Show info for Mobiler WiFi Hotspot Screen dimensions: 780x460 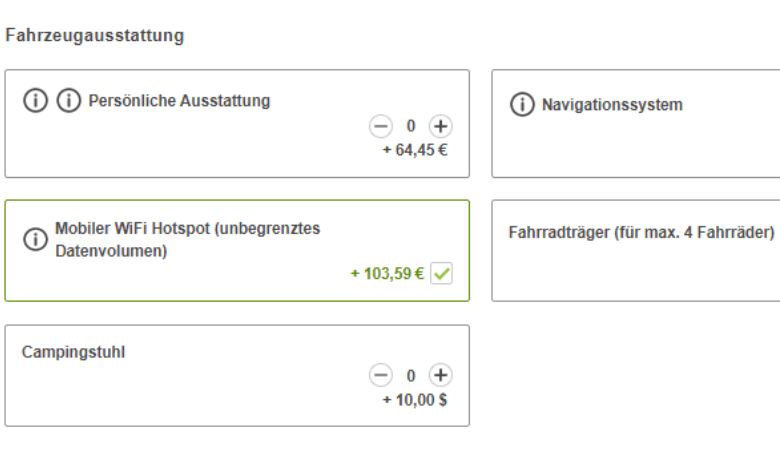click(35, 240)
